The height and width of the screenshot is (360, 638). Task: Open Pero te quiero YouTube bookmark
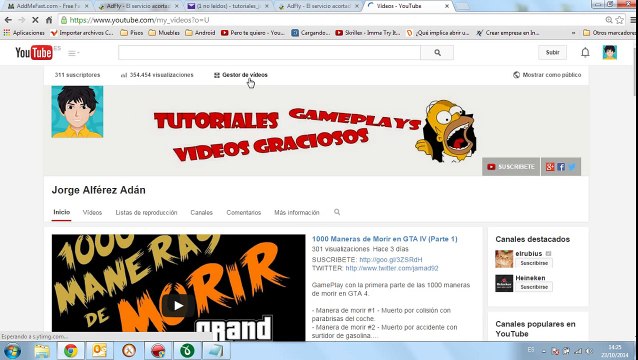[x=253, y=33]
